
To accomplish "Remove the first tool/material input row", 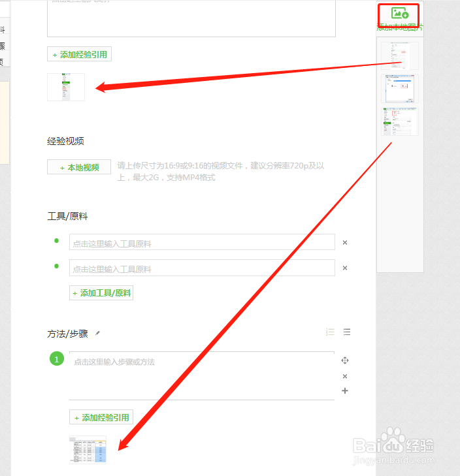I will 345,242.
